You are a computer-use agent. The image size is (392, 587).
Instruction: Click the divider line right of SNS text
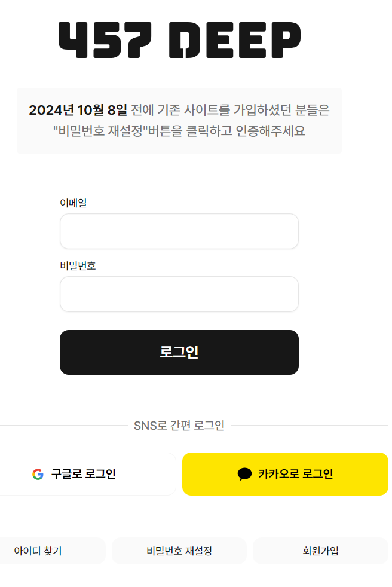310,426
